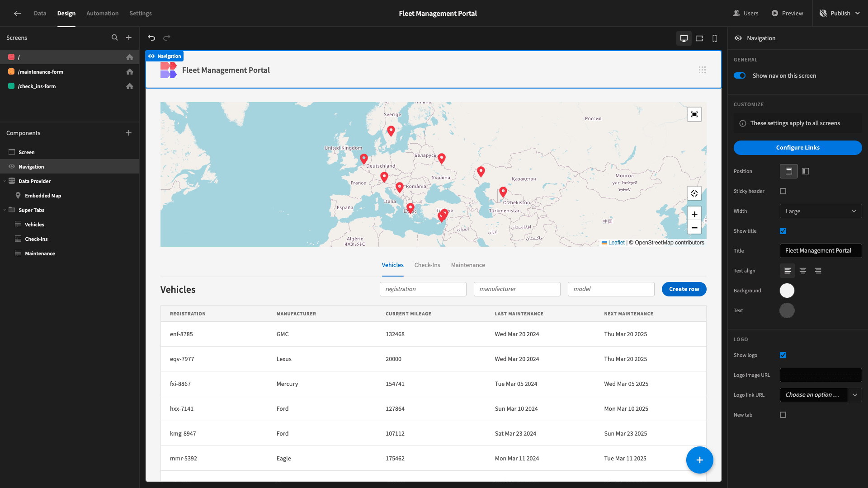The image size is (868, 488).
Task: Uncheck the Show title checkbox
Action: [783, 231]
